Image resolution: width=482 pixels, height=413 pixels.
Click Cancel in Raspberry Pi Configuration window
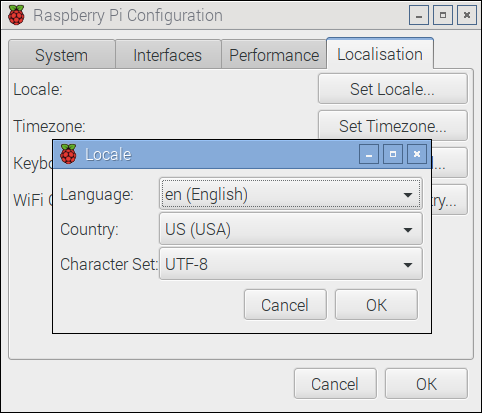tap(335, 384)
